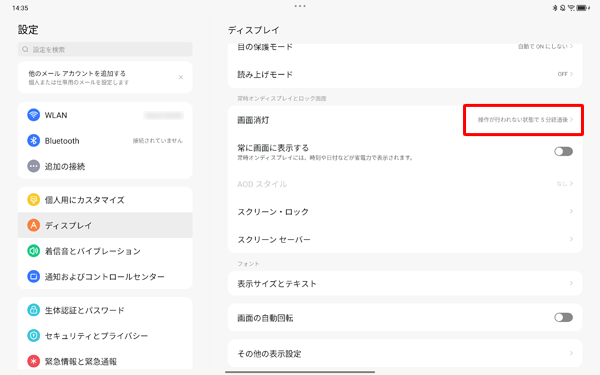Tap the three-dots handle at top center
Screen dimensions: 600x375
(300, 6)
